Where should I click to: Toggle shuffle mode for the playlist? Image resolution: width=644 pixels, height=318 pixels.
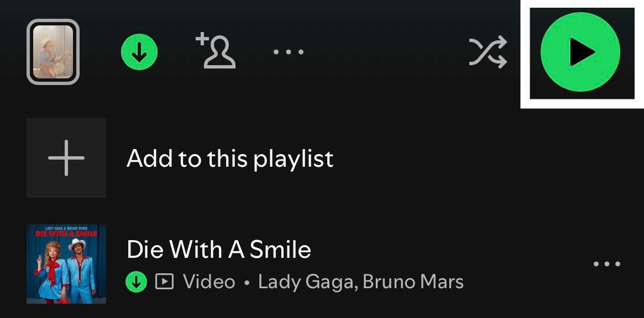click(488, 52)
